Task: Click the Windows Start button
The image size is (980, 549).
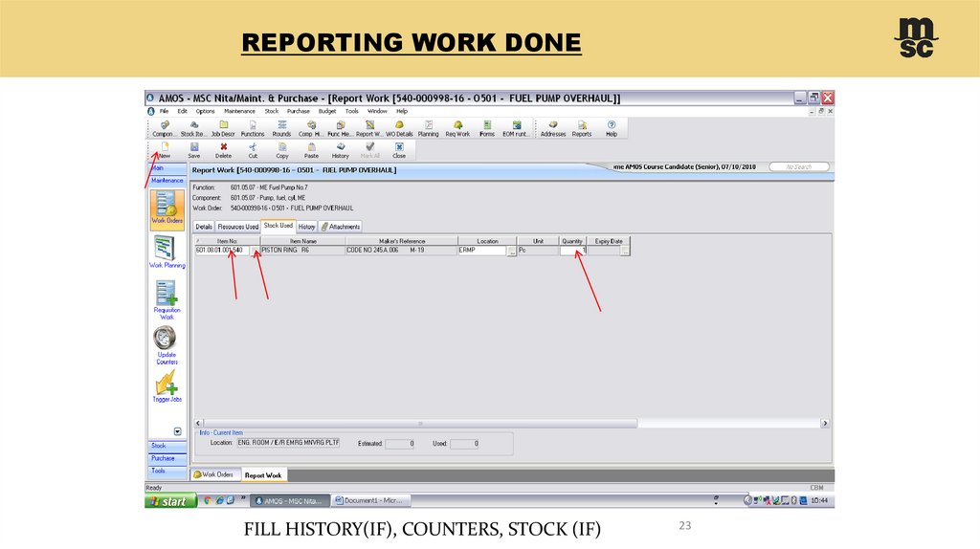Action: tap(170, 501)
